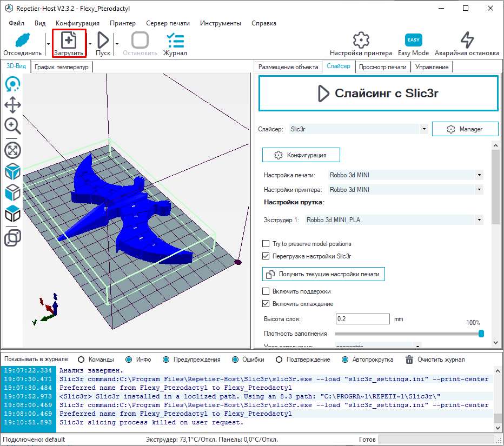This screenshot has height=446, width=504.
Task: Switch to График температур tab
Action: (x=62, y=67)
